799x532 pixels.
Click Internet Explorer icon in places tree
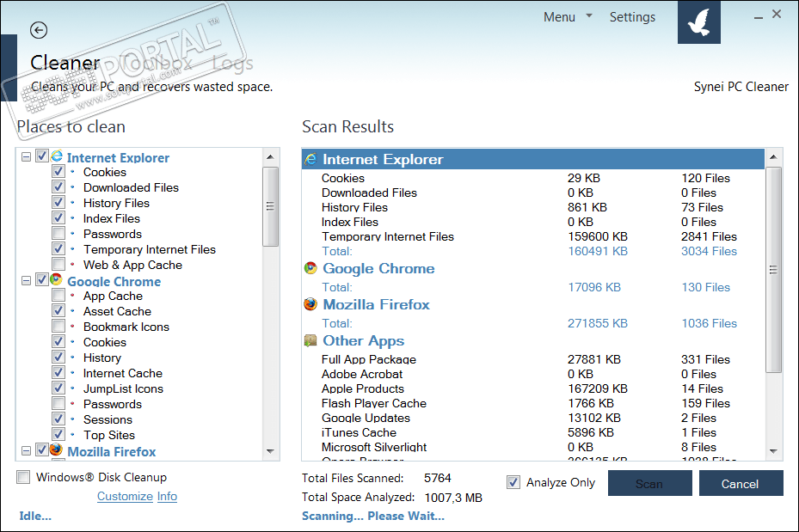pos(57,156)
